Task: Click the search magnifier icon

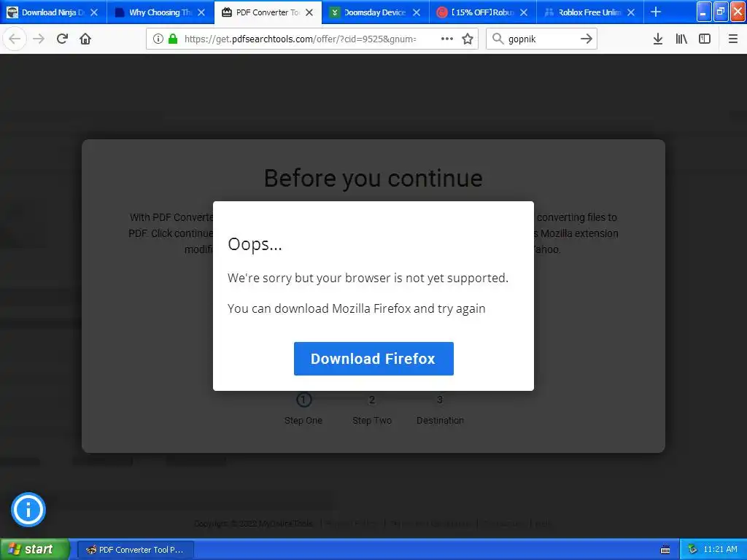Action: [498, 39]
